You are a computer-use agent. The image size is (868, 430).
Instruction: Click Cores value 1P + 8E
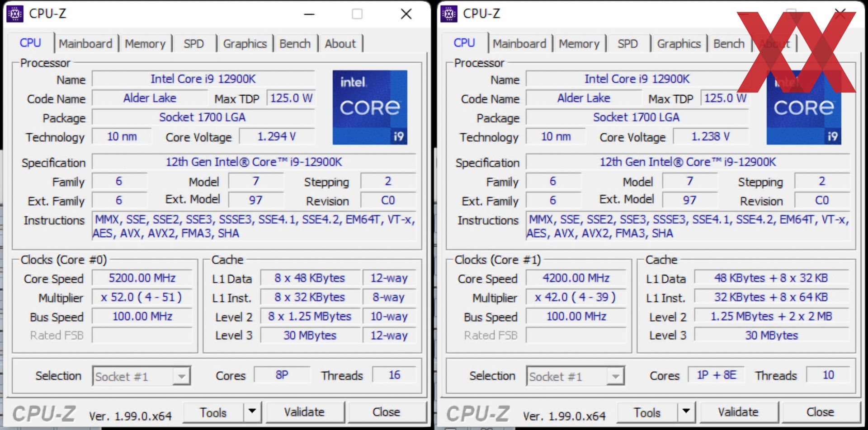[717, 375]
